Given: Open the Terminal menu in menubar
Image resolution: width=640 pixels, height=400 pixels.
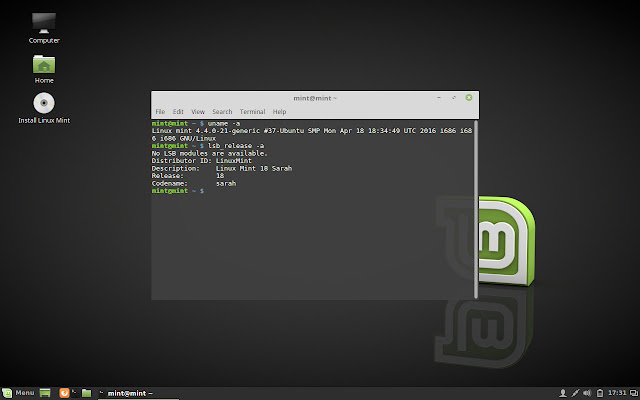Looking at the screenshot, I should click(252, 111).
